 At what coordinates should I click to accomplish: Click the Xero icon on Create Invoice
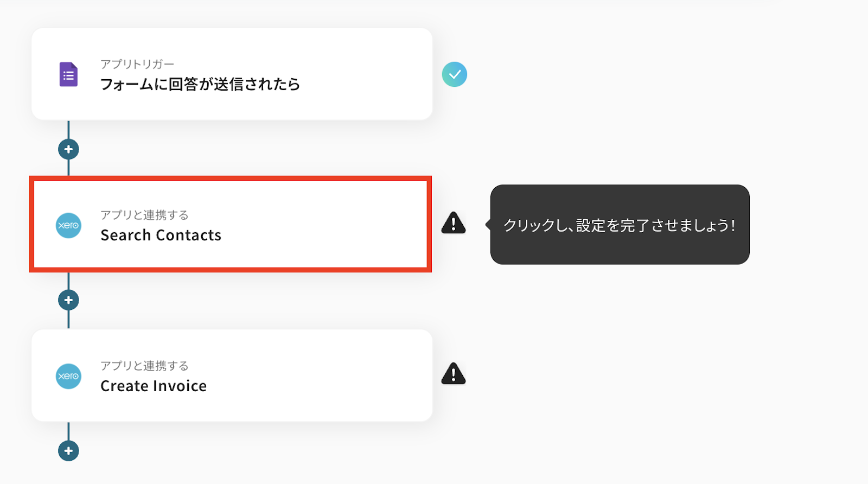[x=68, y=376]
